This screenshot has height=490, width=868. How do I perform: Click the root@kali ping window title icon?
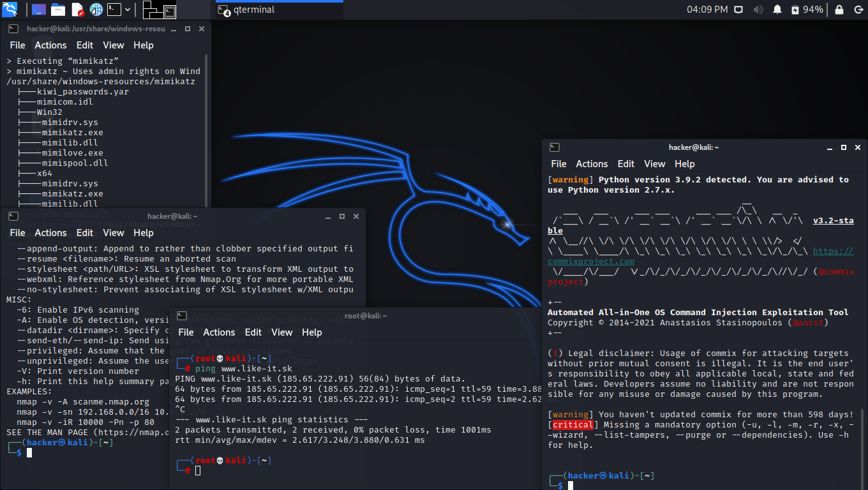click(x=182, y=316)
